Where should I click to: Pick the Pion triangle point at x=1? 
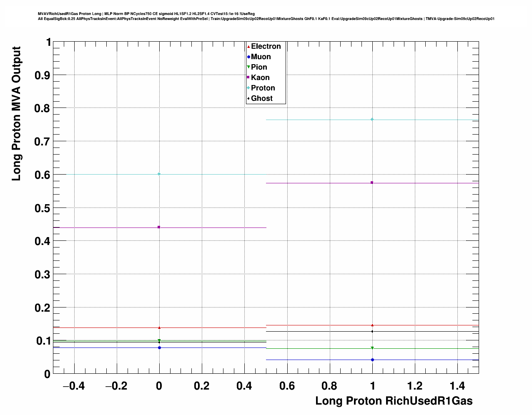coord(372,348)
